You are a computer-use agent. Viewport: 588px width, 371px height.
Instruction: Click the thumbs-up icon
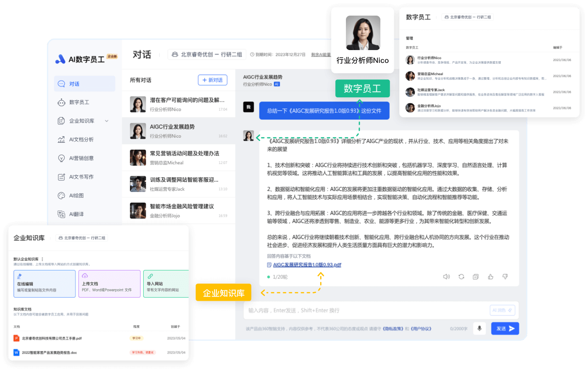tap(491, 276)
